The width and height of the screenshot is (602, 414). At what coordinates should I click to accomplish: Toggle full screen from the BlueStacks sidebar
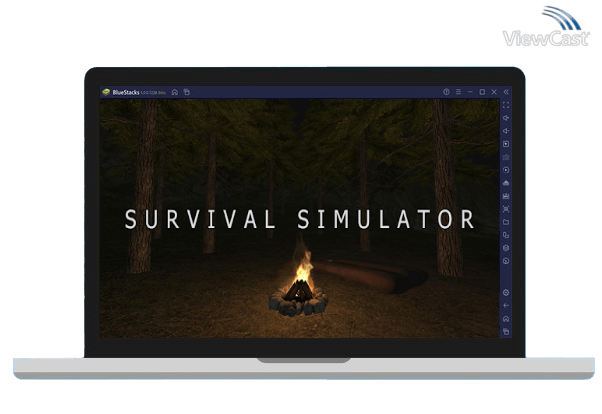coord(506,105)
